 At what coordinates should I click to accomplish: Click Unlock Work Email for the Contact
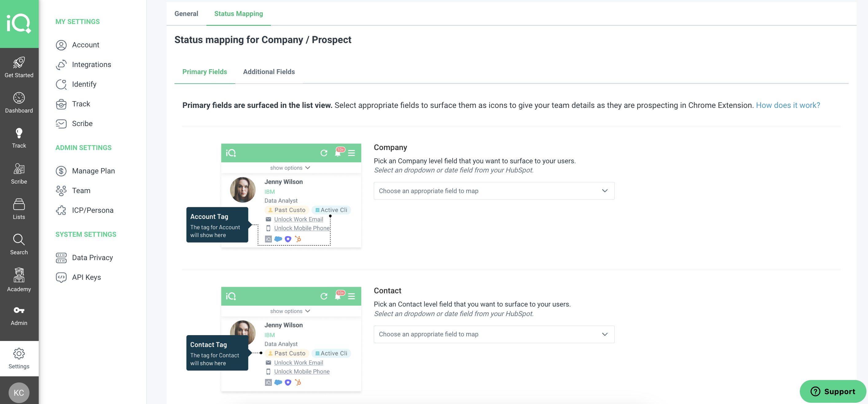coord(298,362)
